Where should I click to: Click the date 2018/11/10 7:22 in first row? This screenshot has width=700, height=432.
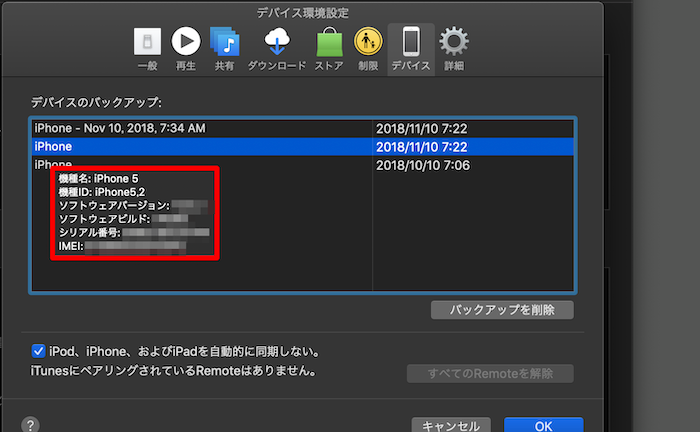421,129
